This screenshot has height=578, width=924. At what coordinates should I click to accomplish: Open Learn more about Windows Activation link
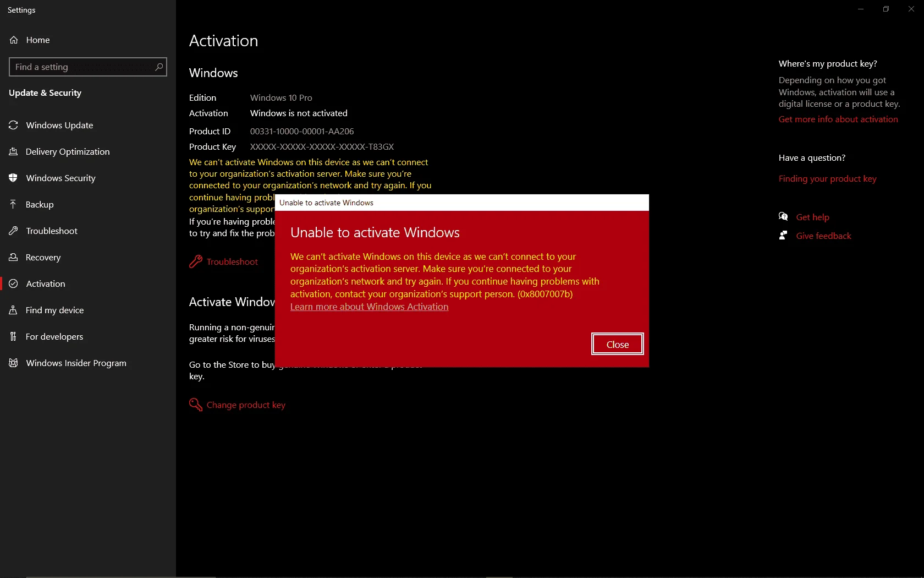pyautogui.click(x=370, y=307)
